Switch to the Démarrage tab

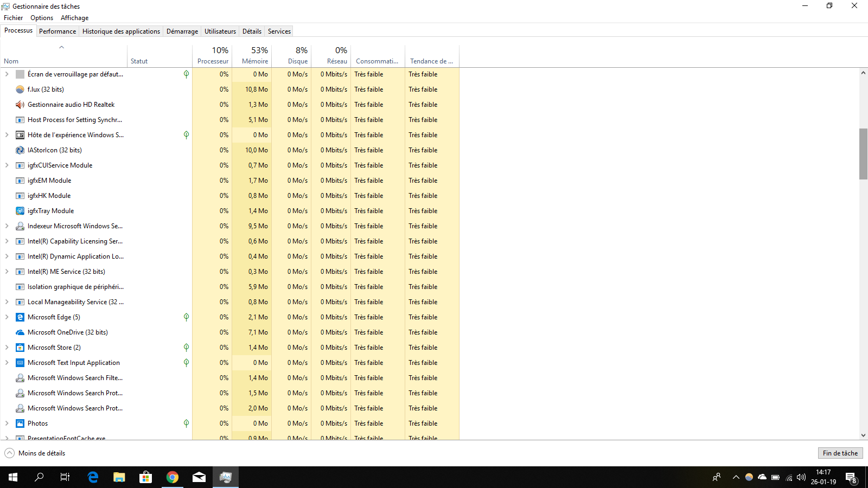pyautogui.click(x=182, y=31)
